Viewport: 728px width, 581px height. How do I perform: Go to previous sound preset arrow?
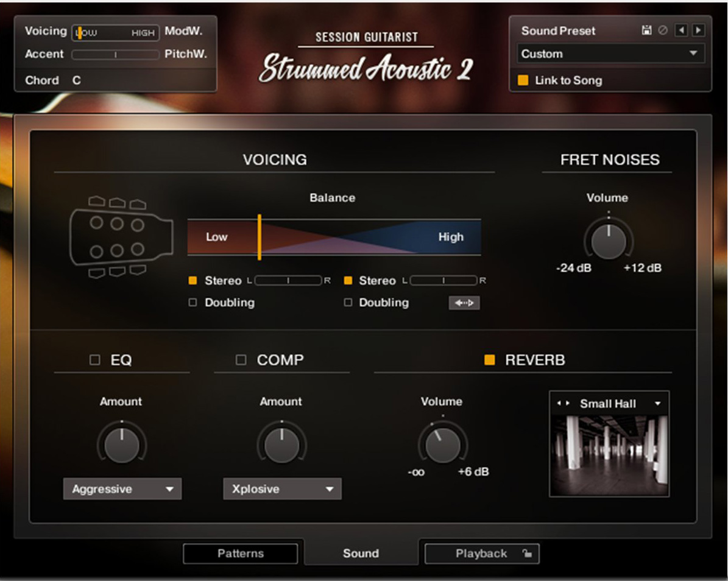[x=681, y=30]
